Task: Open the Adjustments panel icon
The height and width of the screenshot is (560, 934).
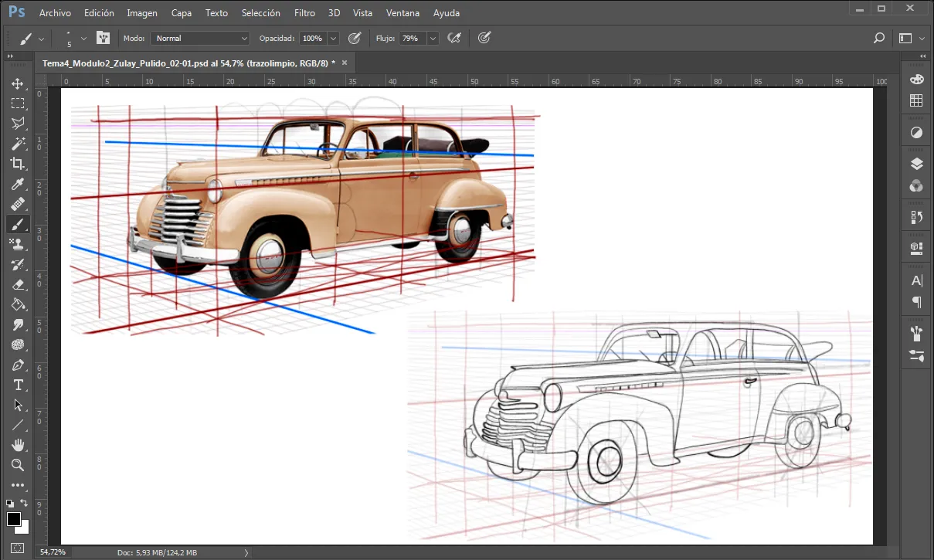Action: [x=917, y=132]
